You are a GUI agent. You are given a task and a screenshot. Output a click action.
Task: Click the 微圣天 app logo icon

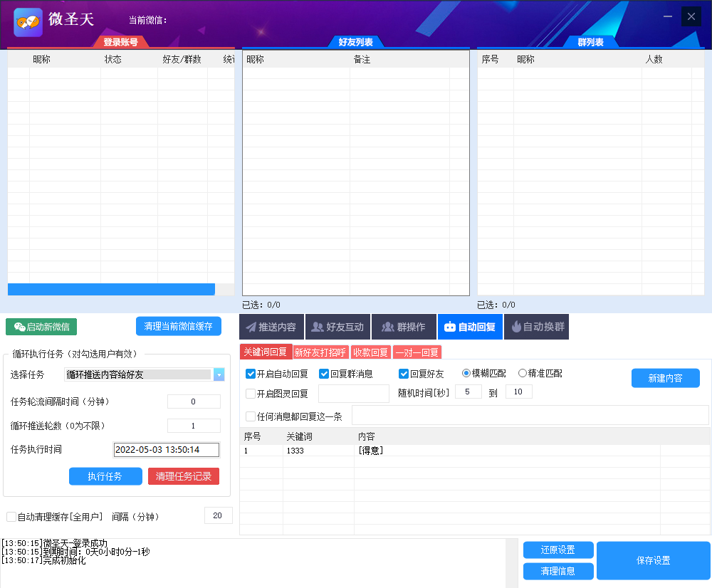point(28,22)
